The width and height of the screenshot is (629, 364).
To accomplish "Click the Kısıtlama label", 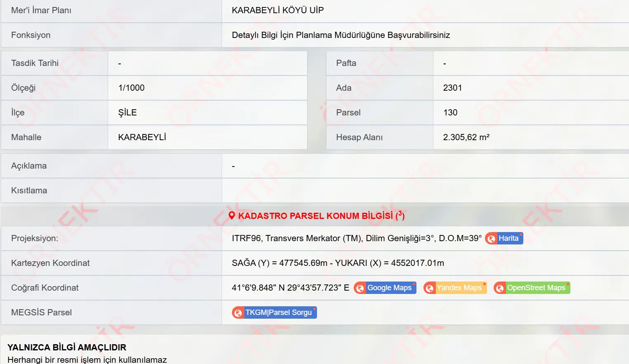I will 29,190.
